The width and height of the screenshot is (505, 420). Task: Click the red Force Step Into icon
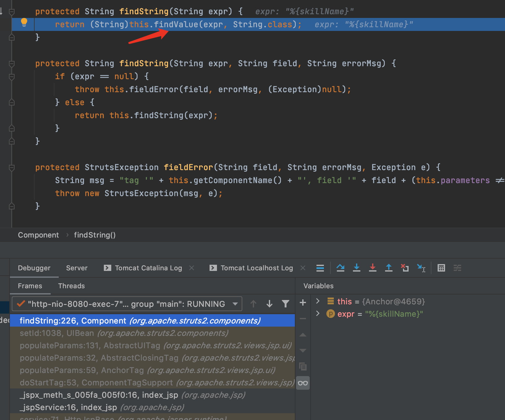tap(373, 268)
